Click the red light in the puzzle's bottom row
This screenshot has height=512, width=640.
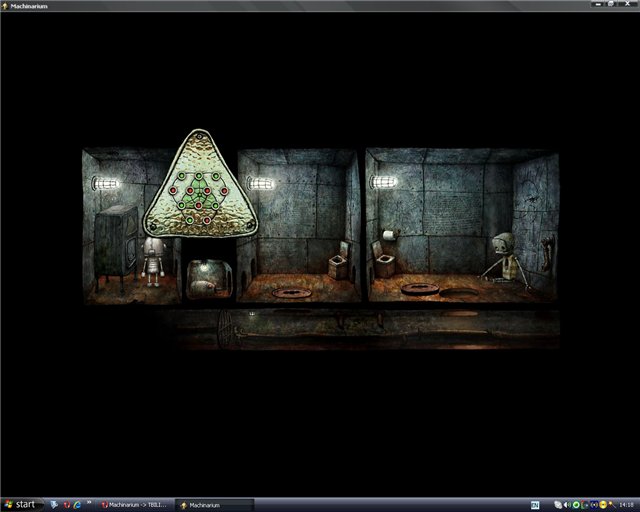click(x=207, y=220)
